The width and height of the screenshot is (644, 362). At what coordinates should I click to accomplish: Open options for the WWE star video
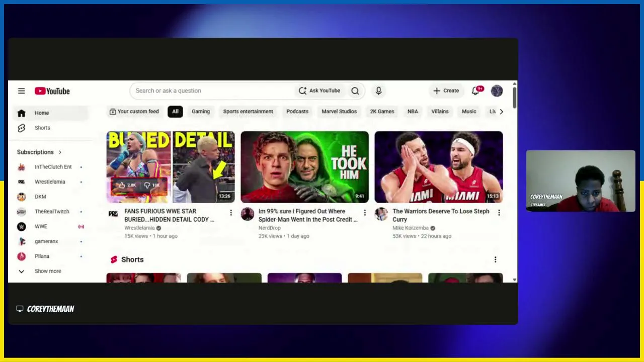point(231,213)
